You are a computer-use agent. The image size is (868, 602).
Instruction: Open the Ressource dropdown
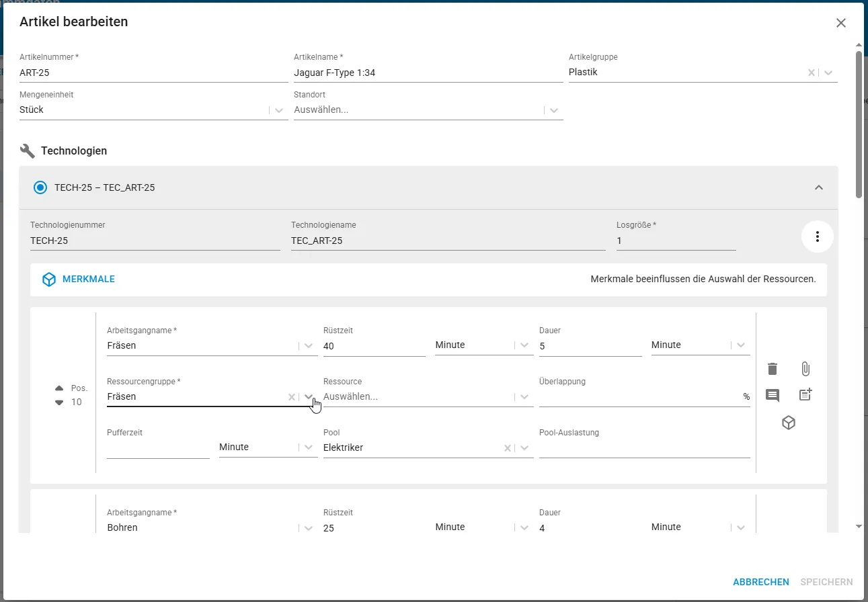(524, 397)
